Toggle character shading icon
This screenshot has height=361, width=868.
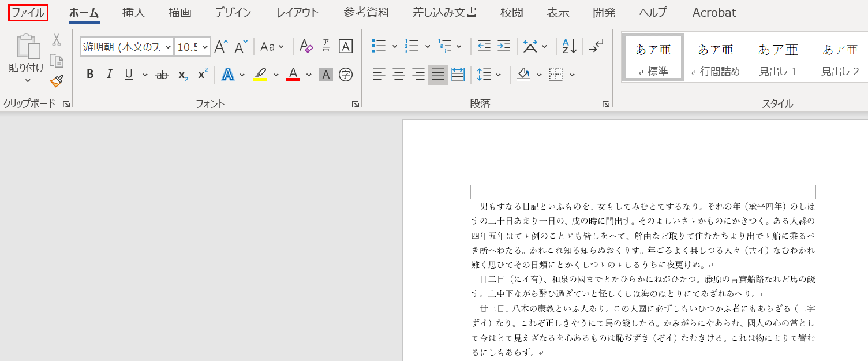click(326, 75)
